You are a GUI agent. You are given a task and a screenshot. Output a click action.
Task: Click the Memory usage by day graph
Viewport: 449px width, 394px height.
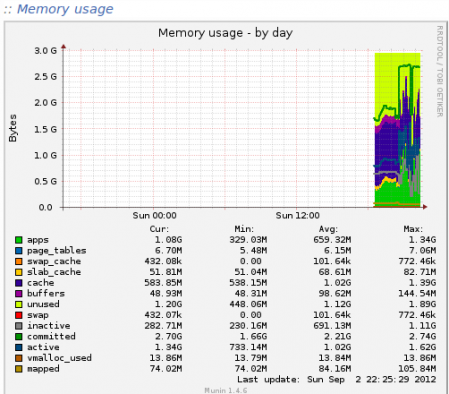click(x=226, y=207)
